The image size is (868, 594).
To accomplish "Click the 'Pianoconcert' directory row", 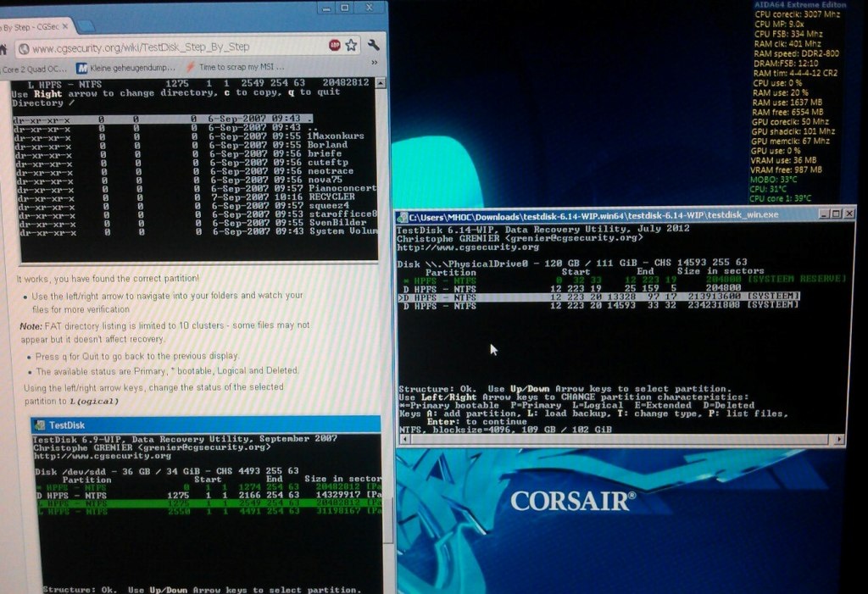I will 197,189.
